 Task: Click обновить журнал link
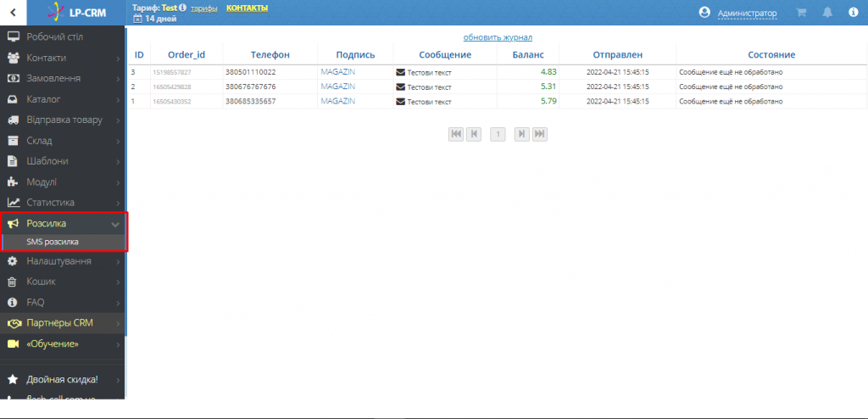(498, 37)
